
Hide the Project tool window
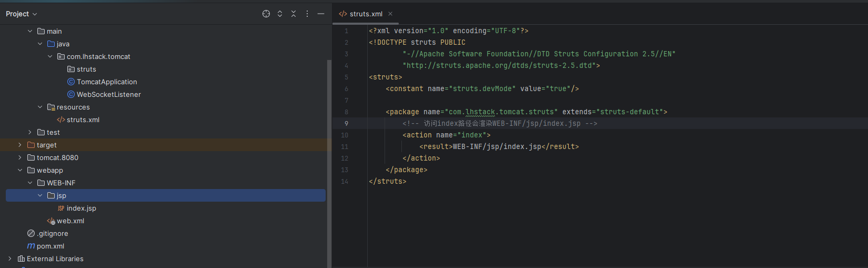click(321, 14)
